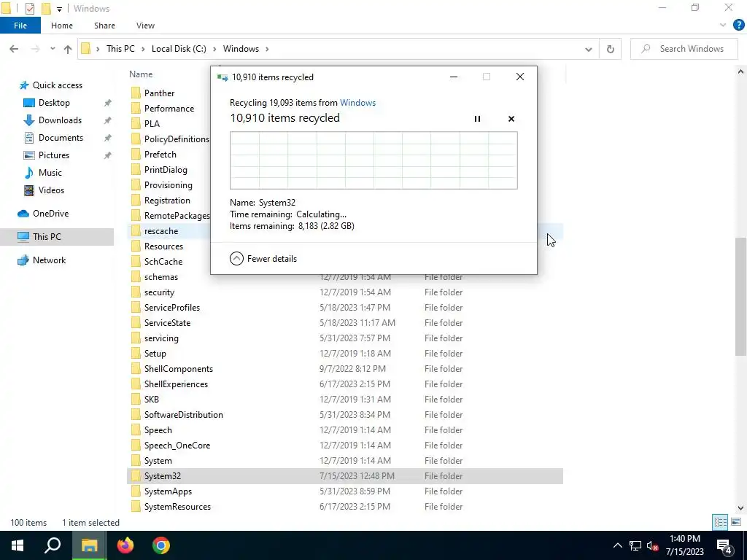Select Quick access in navigation pane
The image size is (747, 560).
coord(57,85)
